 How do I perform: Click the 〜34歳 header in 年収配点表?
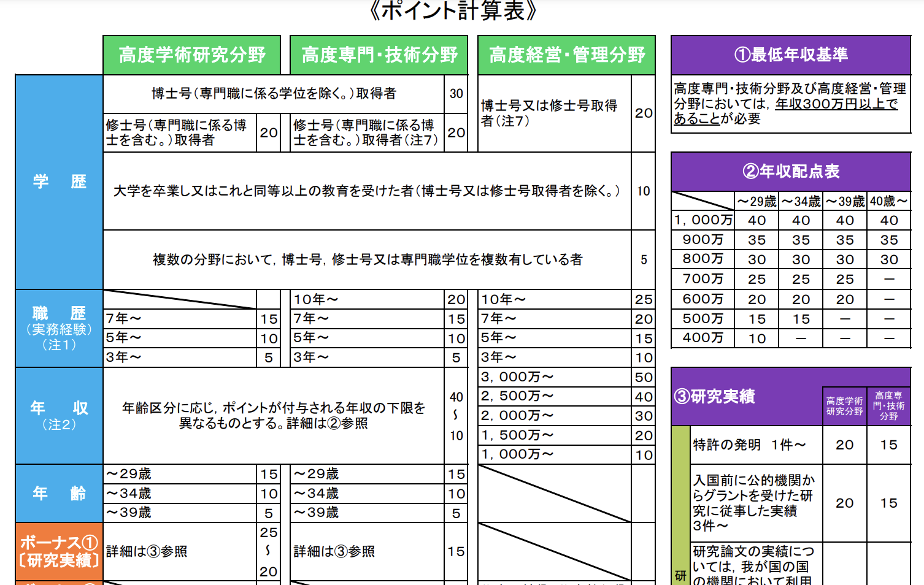(x=801, y=202)
